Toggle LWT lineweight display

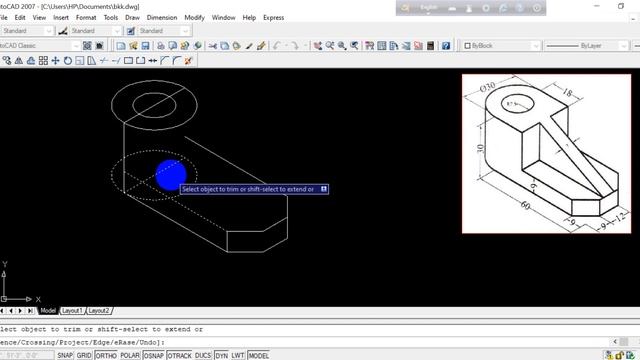click(238, 356)
